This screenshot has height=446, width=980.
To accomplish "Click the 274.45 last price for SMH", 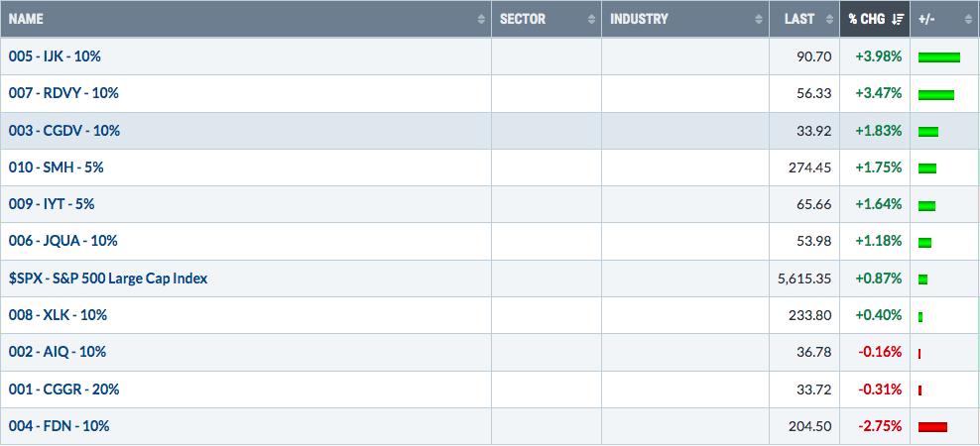I will click(x=808, y=167).
